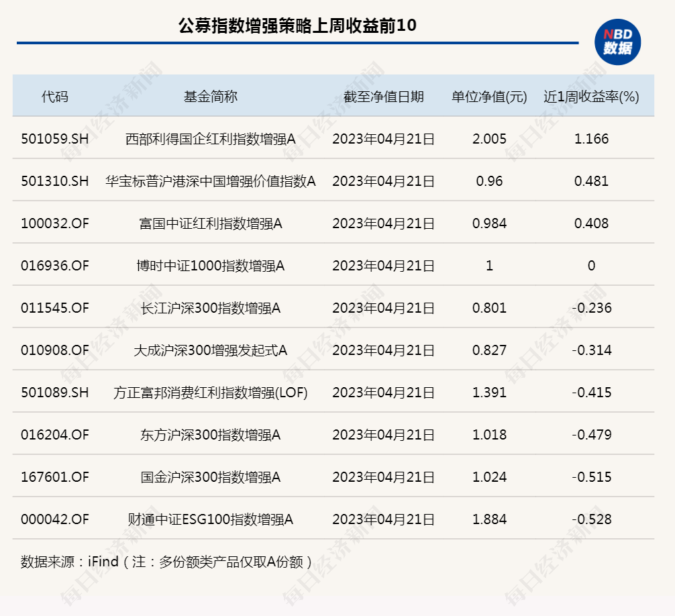Click fund name 国金沪深300指数增强A
This screenshot has width=675, height=616.
click(x=211, y=477)
